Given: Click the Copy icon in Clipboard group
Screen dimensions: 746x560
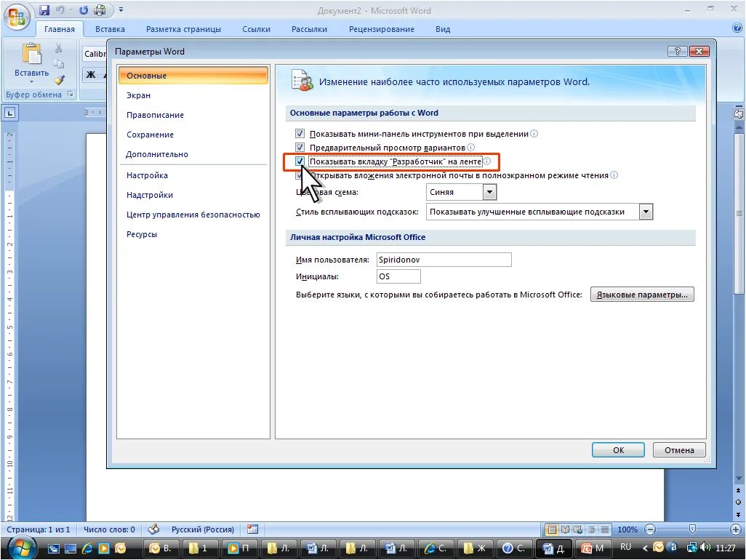Looking at the screenshot, I should click(58, 63).
